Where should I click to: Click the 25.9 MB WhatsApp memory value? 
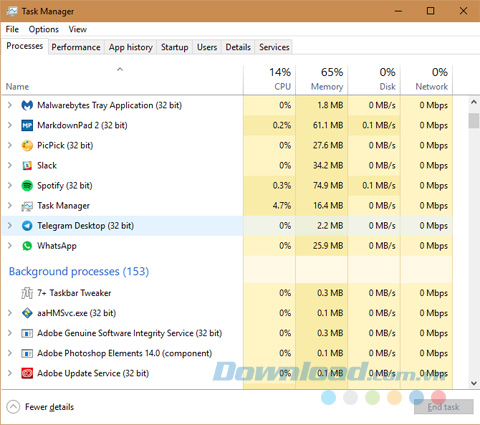click(328, 246)
